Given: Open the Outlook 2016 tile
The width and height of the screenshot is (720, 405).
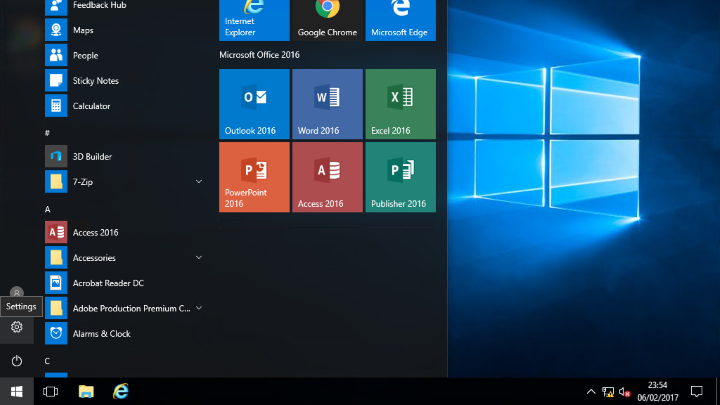Looking at the screenshot, I should 254,104.
